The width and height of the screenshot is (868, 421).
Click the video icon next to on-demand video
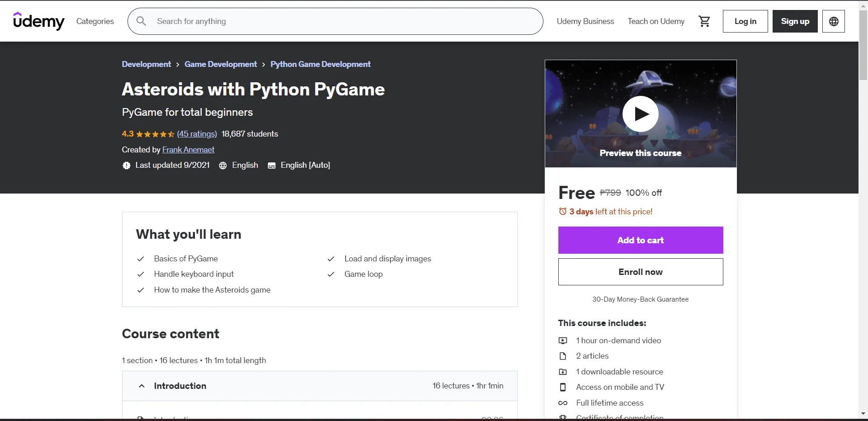(563, 341)
